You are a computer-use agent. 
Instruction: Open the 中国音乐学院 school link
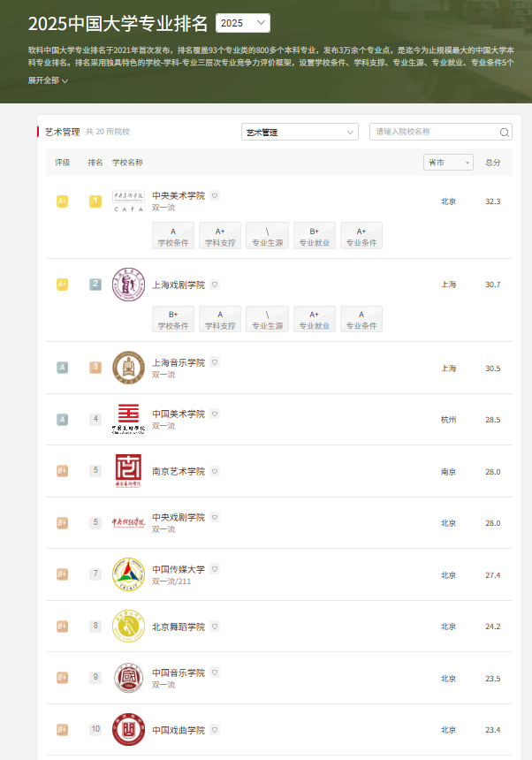(x=179, y=673)
